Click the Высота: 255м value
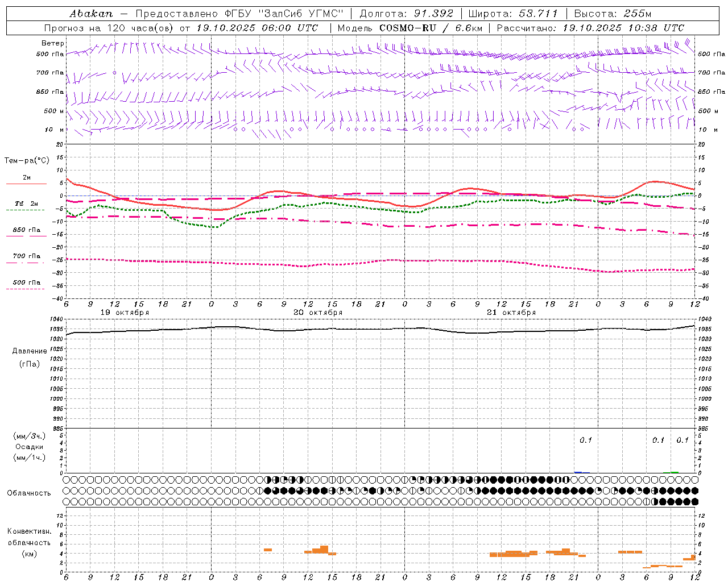Viewport: 728px width, 582px height. (x=613, y=14)
